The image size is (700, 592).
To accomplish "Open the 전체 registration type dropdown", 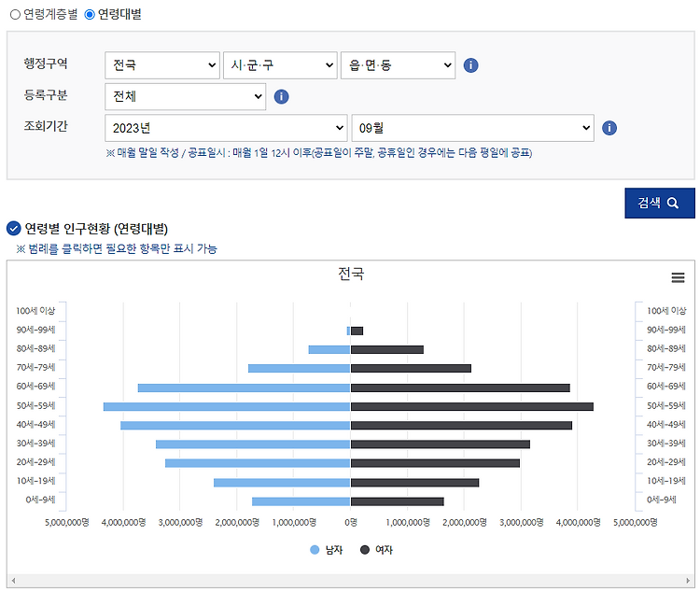I will 186,96.
